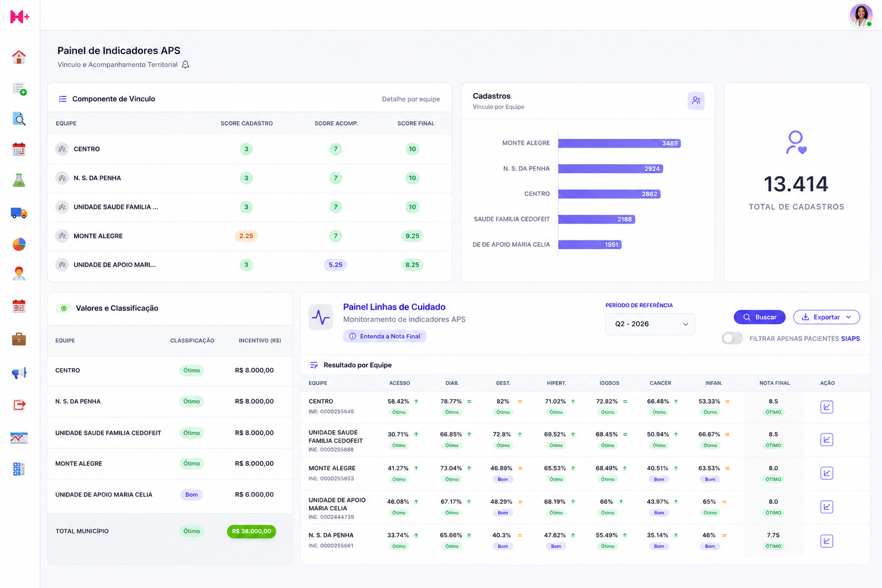Open the home icon in sidebar
Viewport: 882px width, 588px height.
pos(19,57)
